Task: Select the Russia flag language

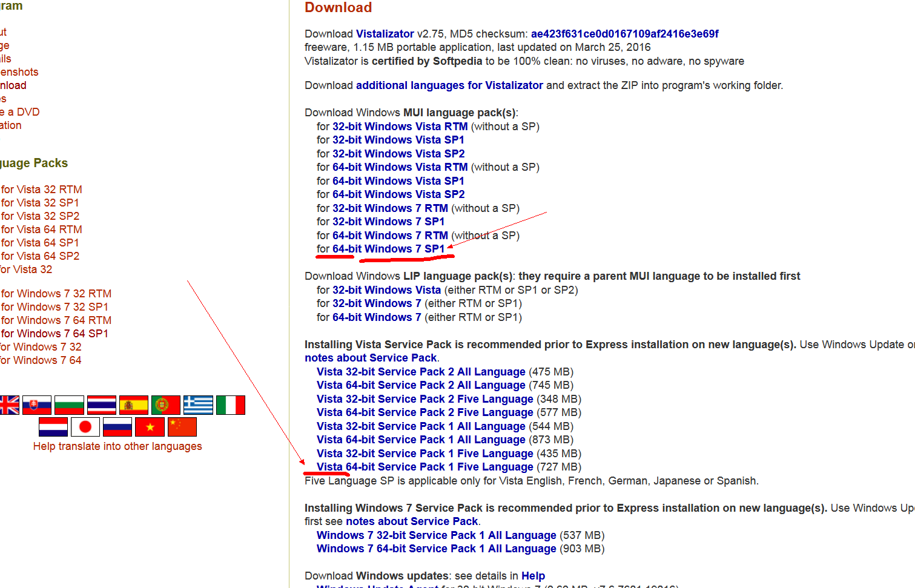Action: (117, 427)
